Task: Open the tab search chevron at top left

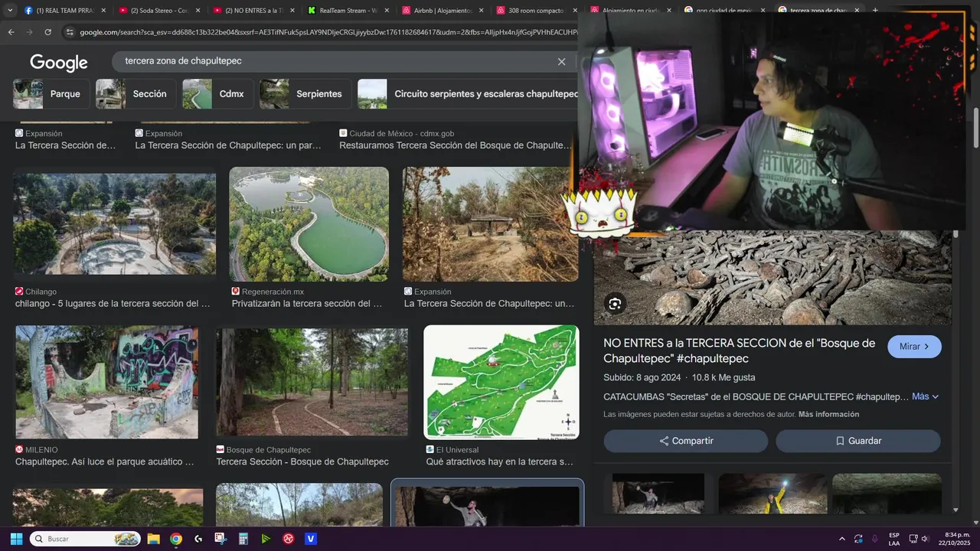Action: [10, 10]
